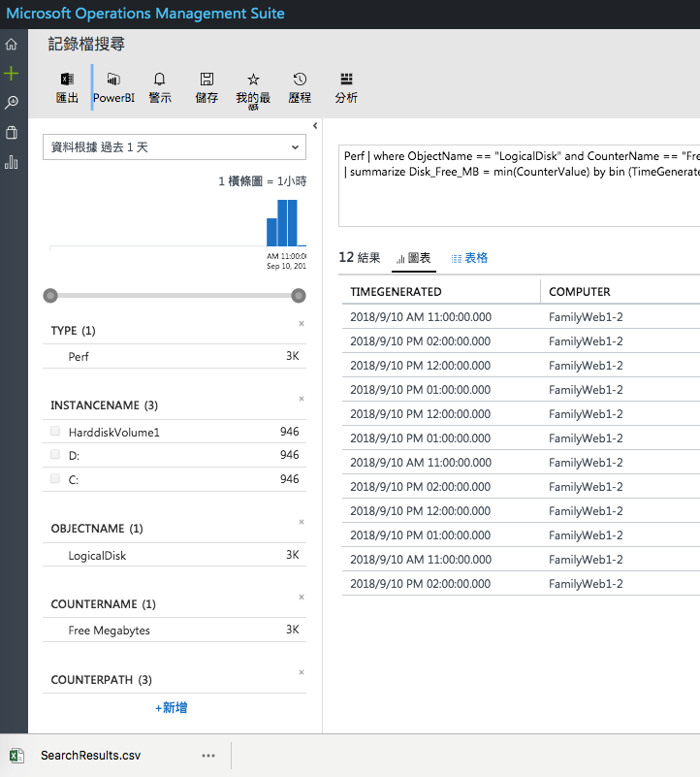
Task: Check the C: instance checkbox
Action: [x=55, y=478]
